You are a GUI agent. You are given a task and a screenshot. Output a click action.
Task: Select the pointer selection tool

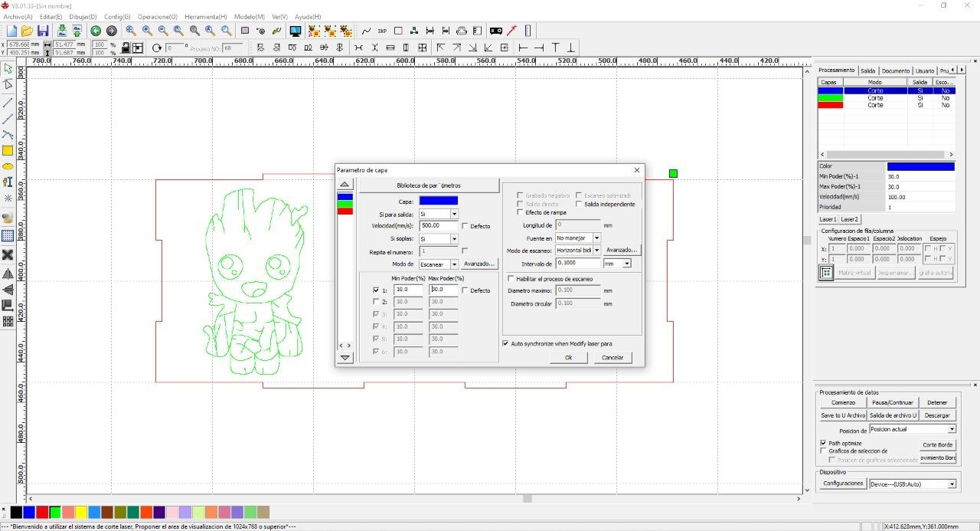[x=8, y=69]
